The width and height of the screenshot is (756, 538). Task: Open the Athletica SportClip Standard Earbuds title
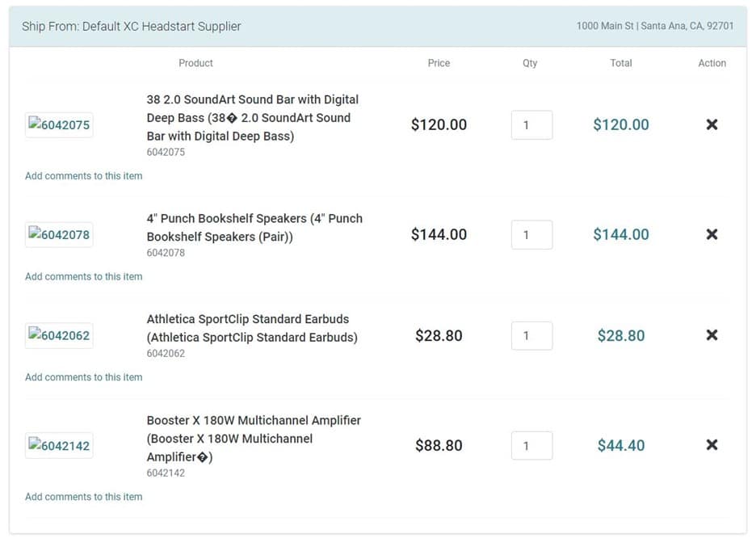point(252,328)
